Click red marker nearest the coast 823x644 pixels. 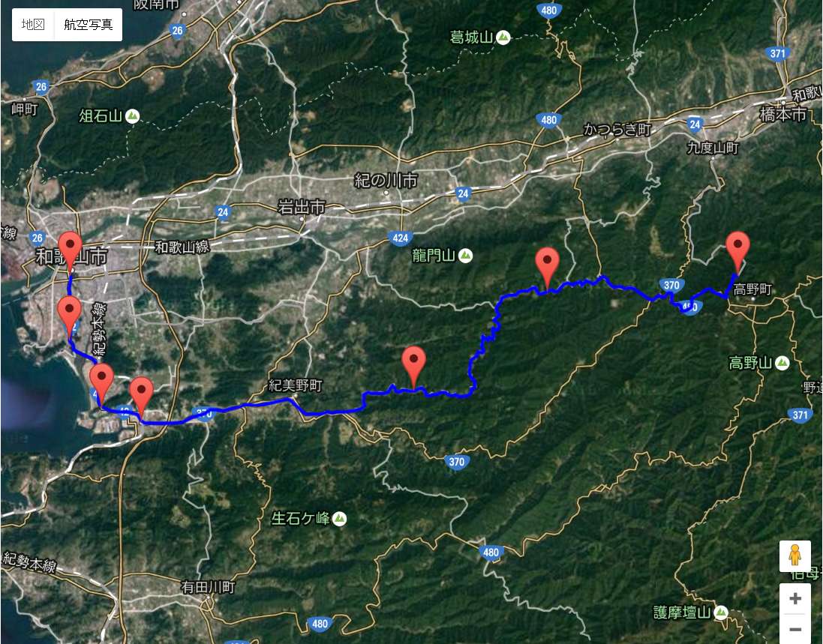click(x=101, y=383)
